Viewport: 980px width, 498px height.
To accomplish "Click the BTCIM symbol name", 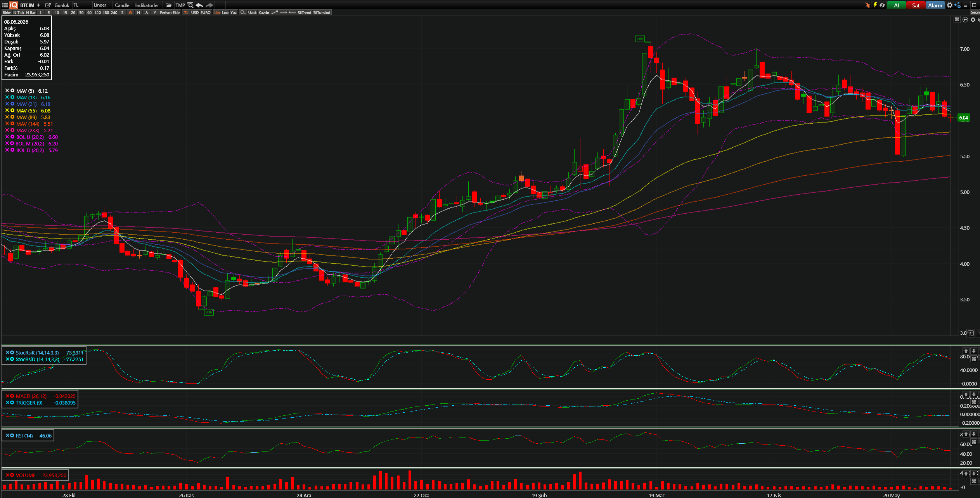I will point(27,5).
